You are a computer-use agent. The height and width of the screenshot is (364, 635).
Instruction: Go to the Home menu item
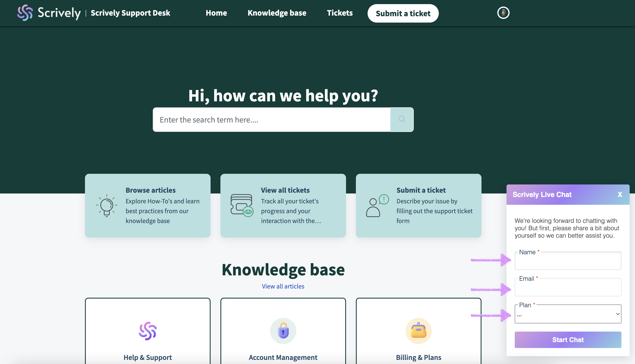[x=216, y=13]
